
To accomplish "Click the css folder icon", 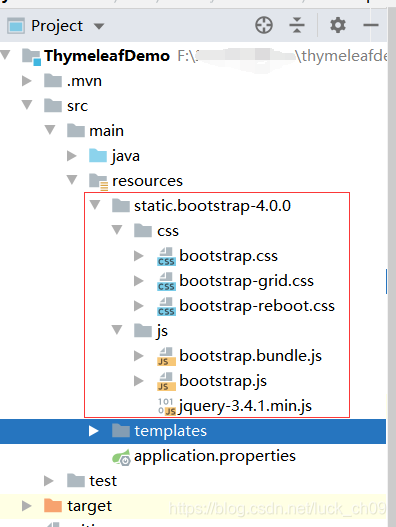I will pyautogui.click(x=143, y=231).
